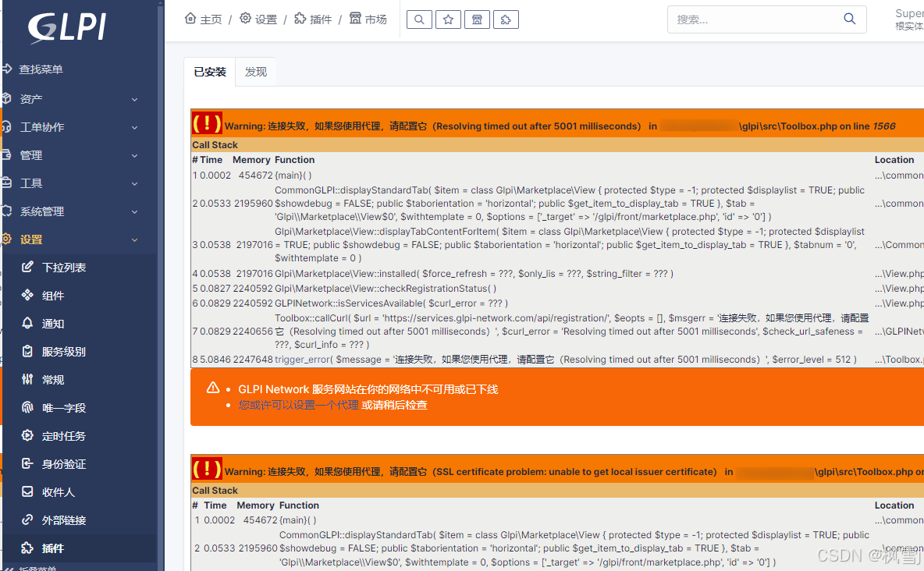Expand the 管理 menu chevron
Screen dimensions: 924x571
click(134, 155)
